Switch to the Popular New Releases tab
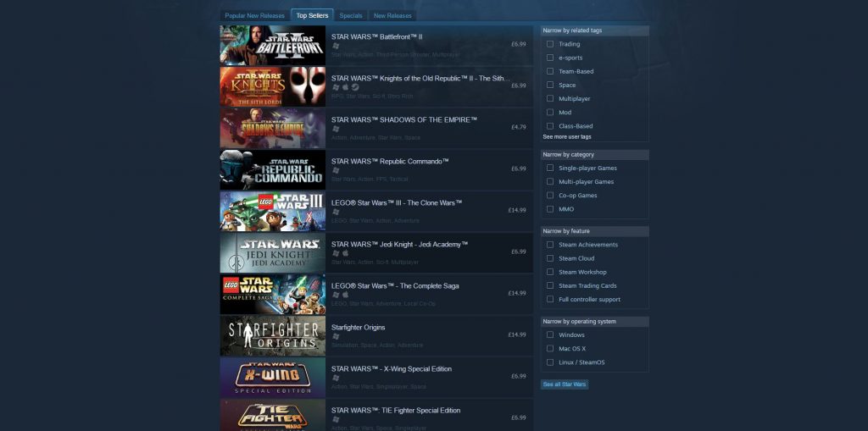Image resolution: width=868 pixels, height=431 pixels. [254, 15]
